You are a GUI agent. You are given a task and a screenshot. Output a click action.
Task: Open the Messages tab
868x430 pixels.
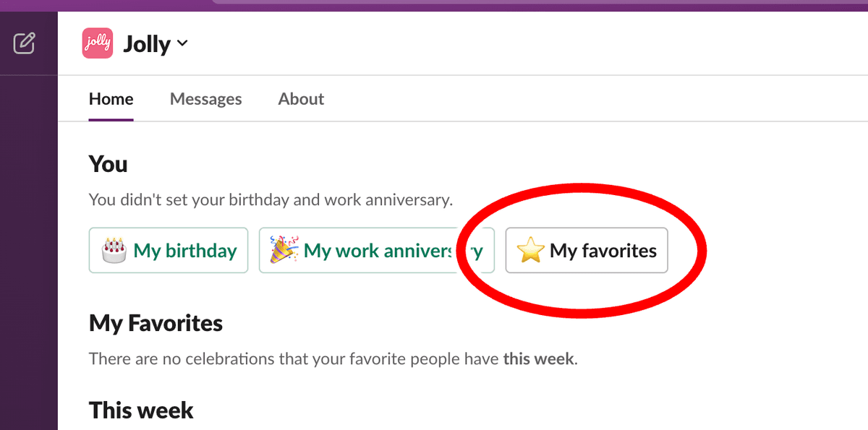click(206, 99)
